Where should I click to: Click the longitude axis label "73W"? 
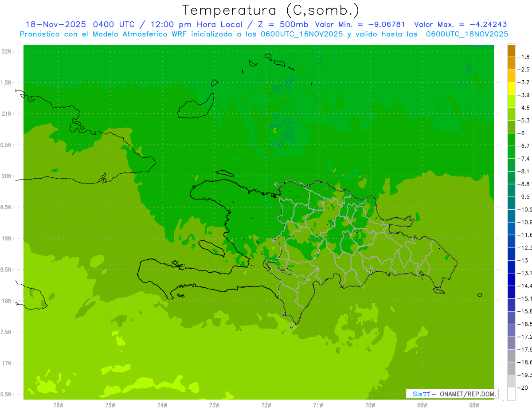[214, 405]
